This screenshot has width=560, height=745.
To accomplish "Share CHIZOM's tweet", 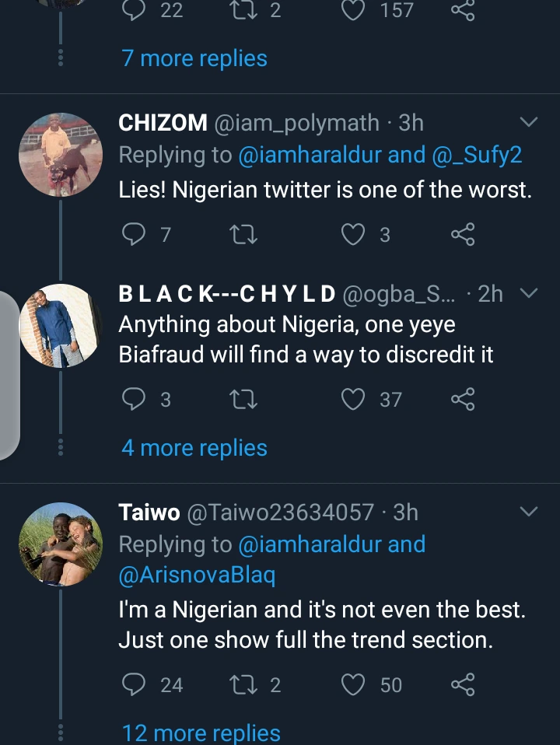I will tap(463, 234).
